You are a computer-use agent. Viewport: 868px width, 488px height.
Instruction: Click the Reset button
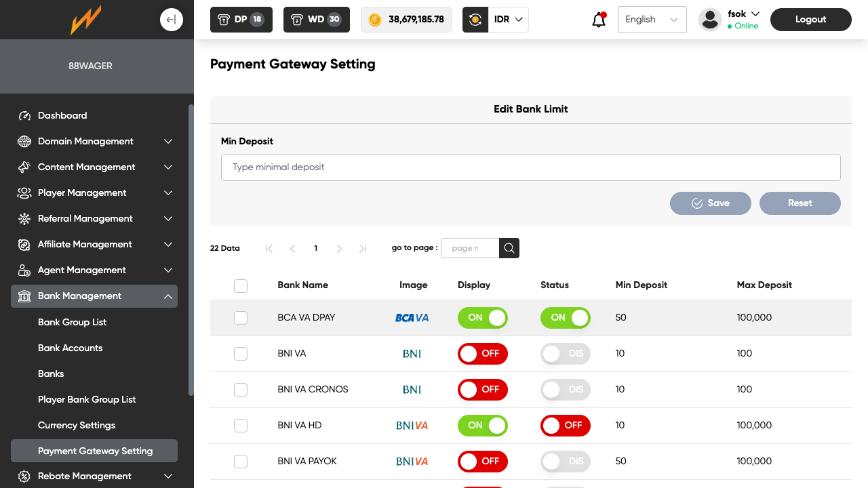pyautogui.click(x=800, y=203)
